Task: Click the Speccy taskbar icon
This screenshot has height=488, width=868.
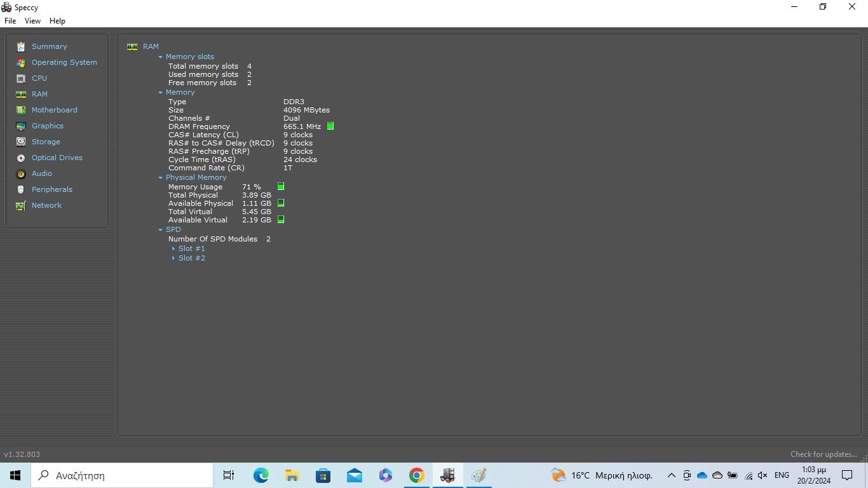Action: tap(447, 475)
